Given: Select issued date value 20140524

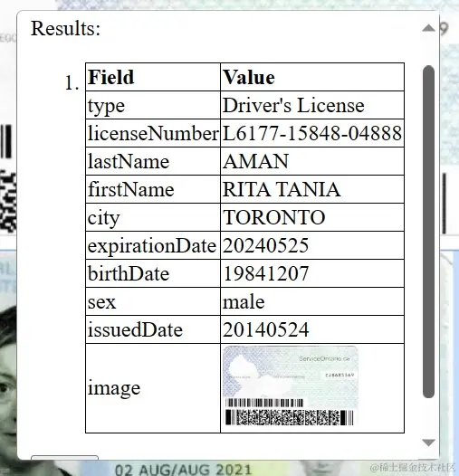Looking at the screenshot, I should coord(266,329).
